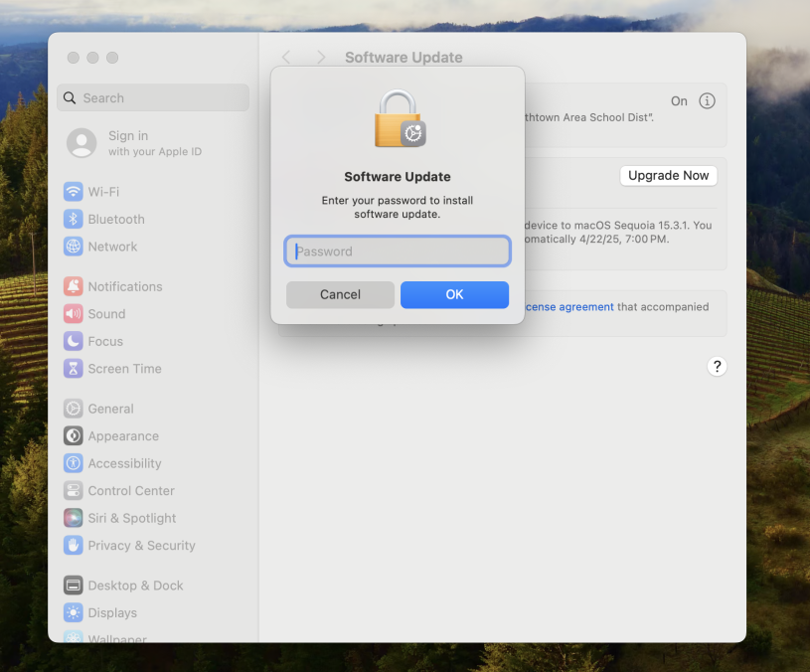Click the 'Software Update' heading in the dialog
Viewport: 810px width, 672px height.
tap(398, 177)
